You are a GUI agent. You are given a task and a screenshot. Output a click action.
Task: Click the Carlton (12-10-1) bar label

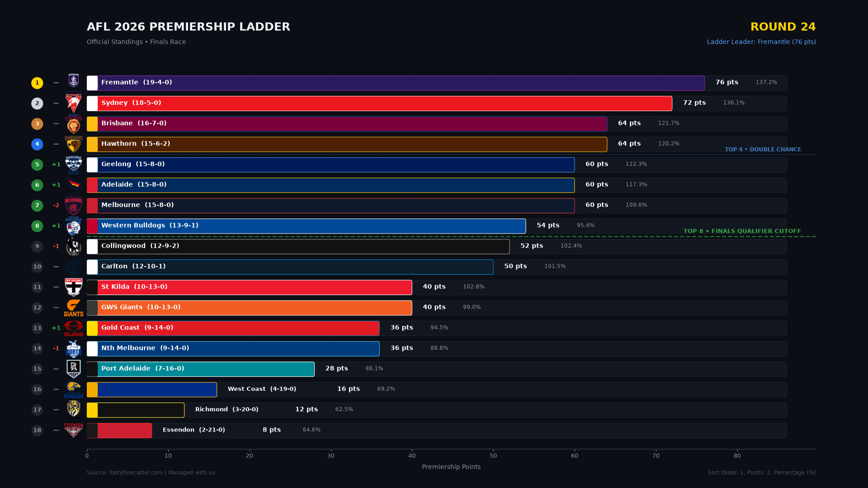click(x=133, y=266)
